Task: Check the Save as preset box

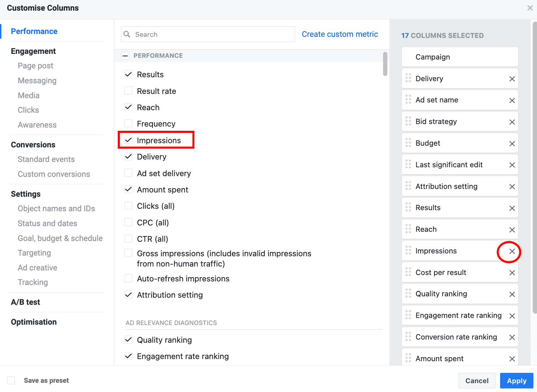Action: click(11, 380)
